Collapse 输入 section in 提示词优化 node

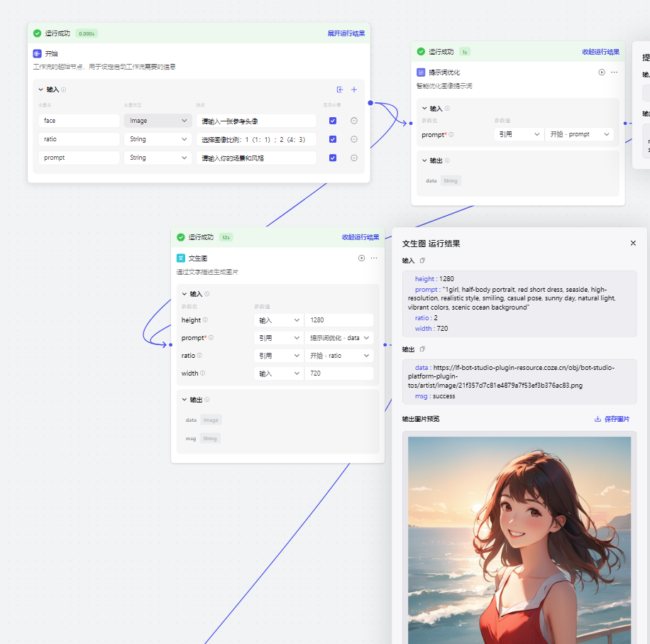pos(424,108)
